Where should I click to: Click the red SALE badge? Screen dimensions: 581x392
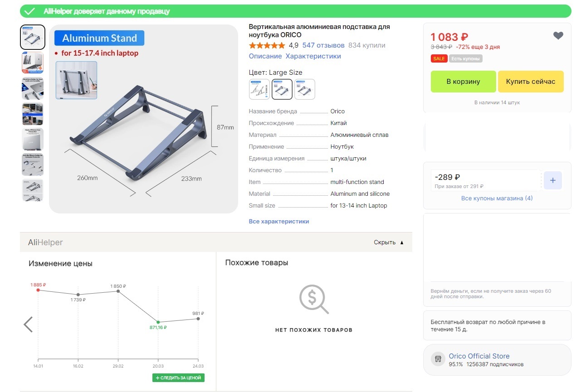tap(439, 58)
